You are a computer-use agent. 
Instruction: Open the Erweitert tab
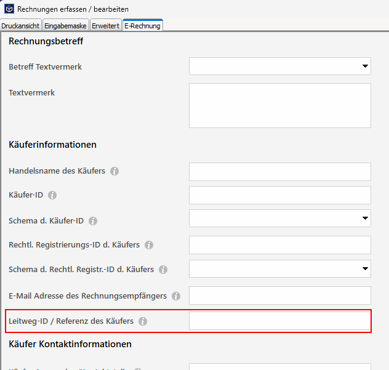coord(105,26)
